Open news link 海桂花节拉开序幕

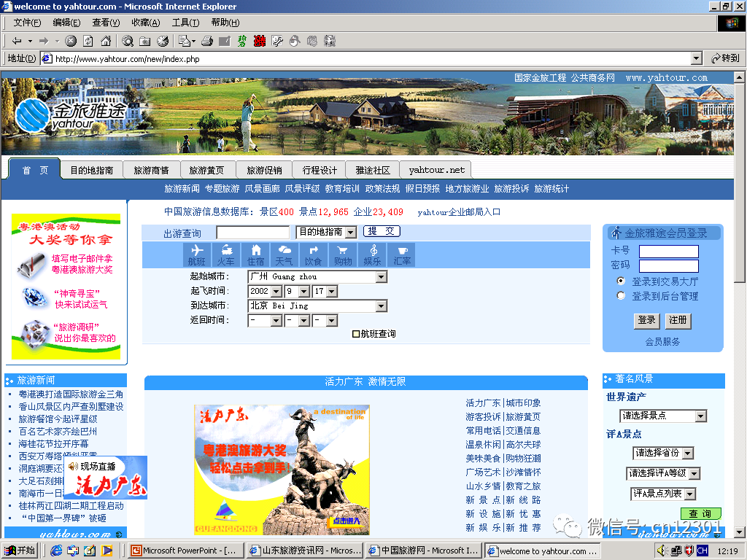53,444
